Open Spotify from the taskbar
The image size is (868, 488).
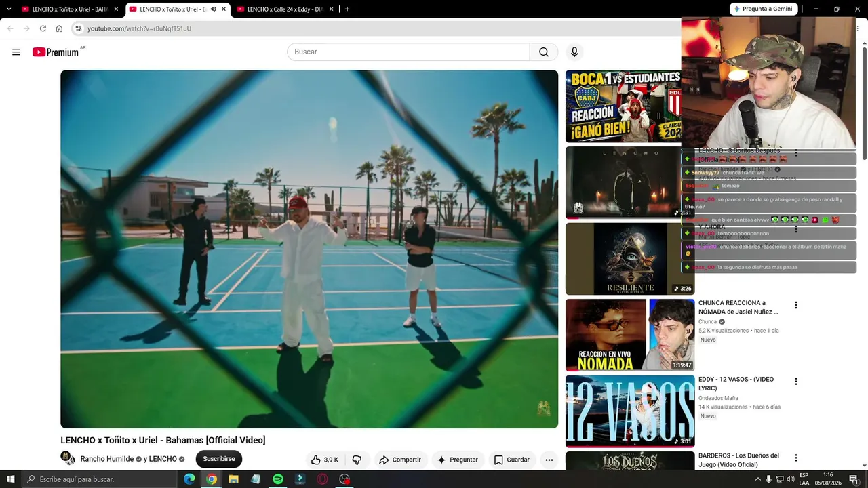[x=278, y=479]
